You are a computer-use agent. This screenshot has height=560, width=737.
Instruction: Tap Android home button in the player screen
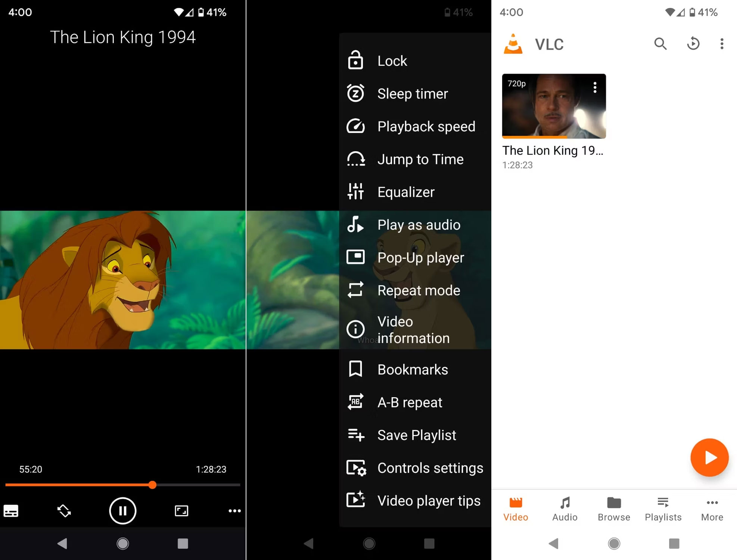pyautogui.click(x=122, y=544)
